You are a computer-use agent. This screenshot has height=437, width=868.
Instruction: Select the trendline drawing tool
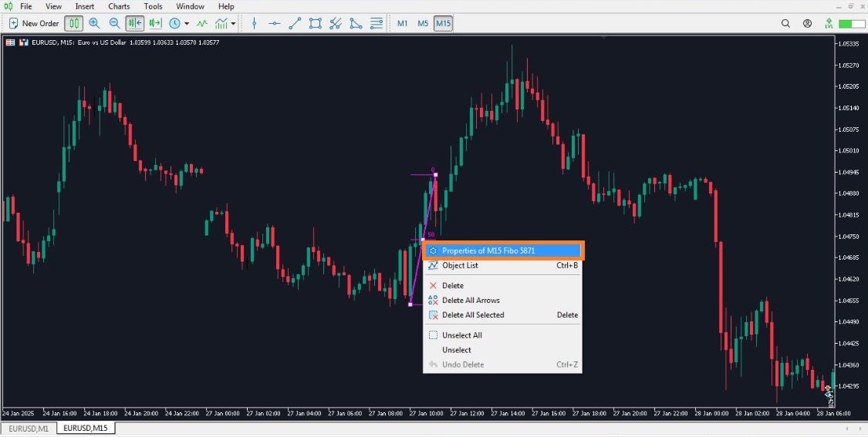[295, 23]
